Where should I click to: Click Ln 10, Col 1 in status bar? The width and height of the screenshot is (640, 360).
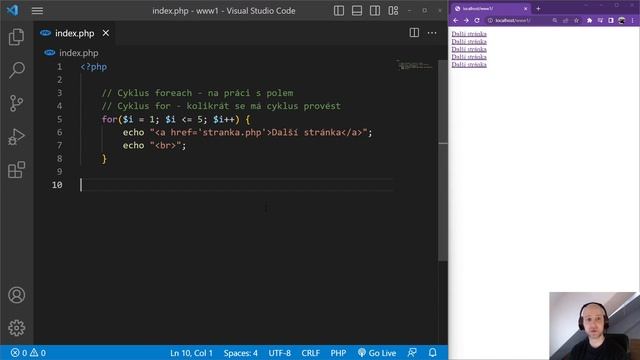click(191, 353)
